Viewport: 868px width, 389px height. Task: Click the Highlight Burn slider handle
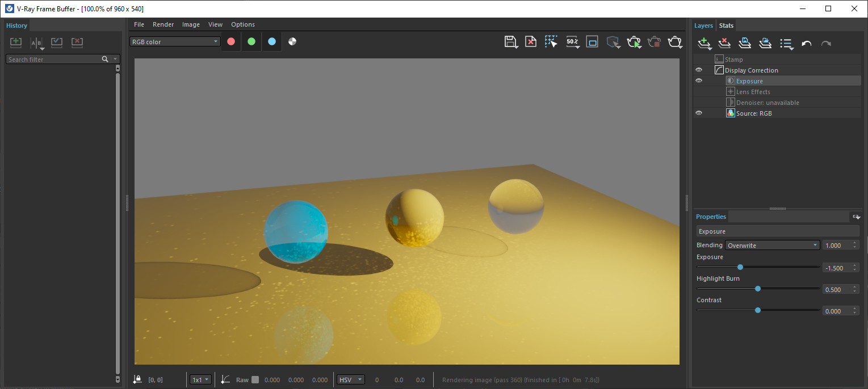[x=758, y=289]
